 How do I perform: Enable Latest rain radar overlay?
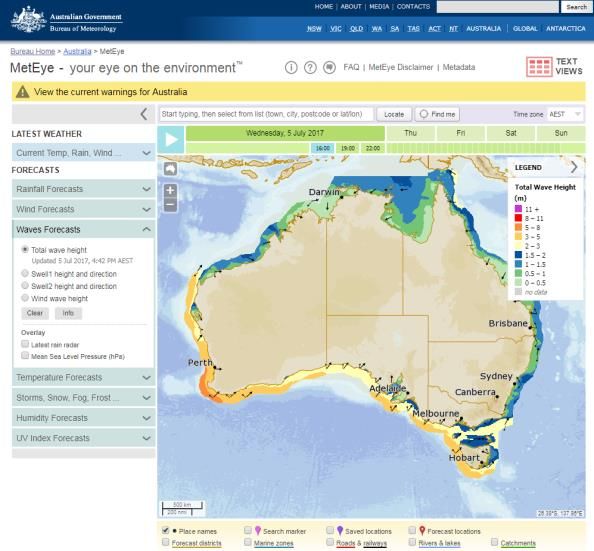point(25,344)
